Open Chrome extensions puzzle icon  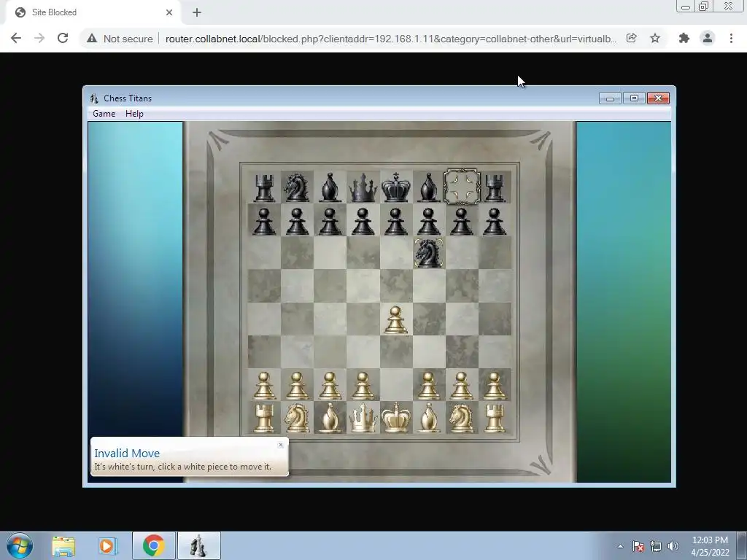[684, 38]
